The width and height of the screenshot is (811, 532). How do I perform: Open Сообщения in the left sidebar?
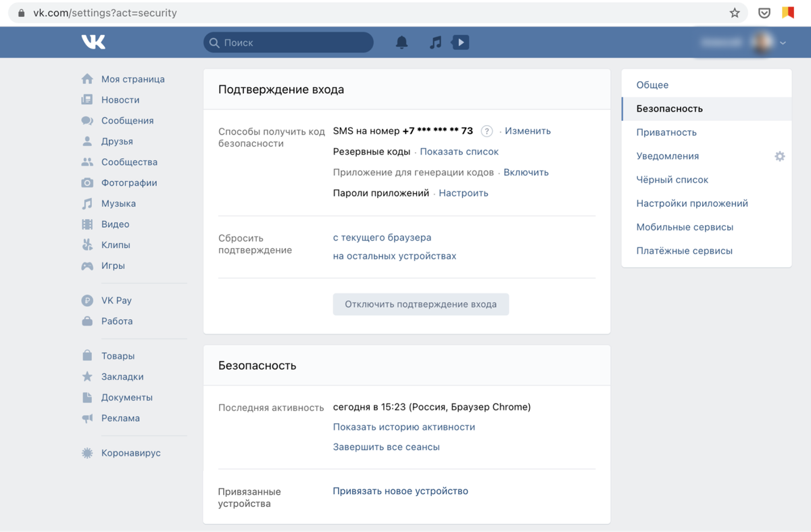coord(127,120)
